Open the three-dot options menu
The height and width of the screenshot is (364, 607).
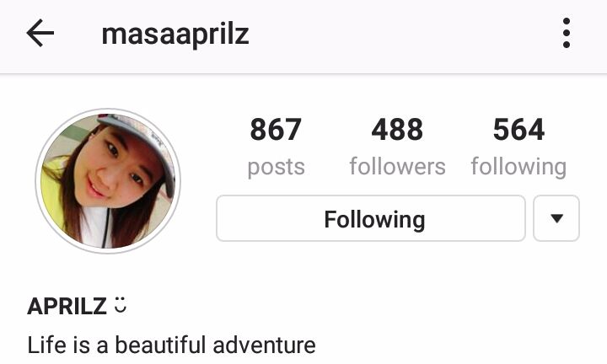coord(567,33)
